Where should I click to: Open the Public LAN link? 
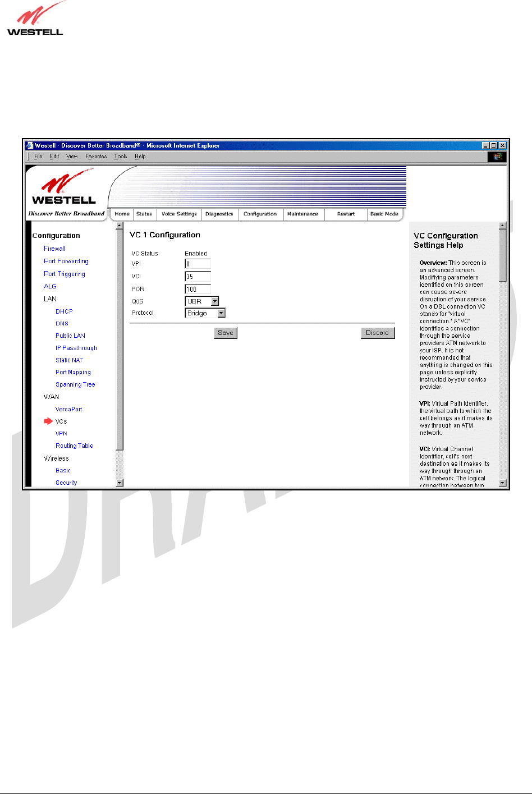click(70, 336)
